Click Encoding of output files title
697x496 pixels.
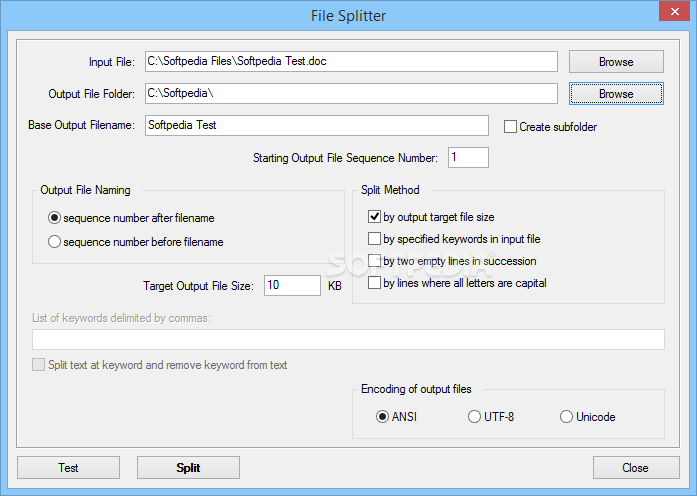pos(416,389)
